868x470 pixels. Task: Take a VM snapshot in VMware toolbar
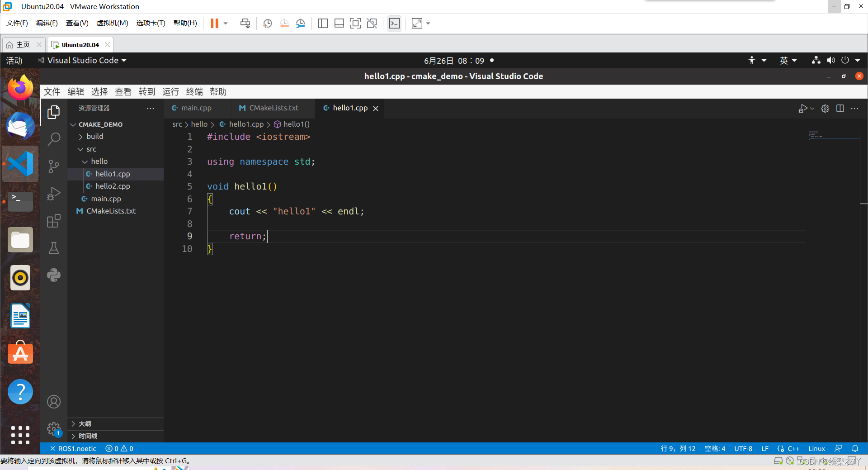click(268, 24)
